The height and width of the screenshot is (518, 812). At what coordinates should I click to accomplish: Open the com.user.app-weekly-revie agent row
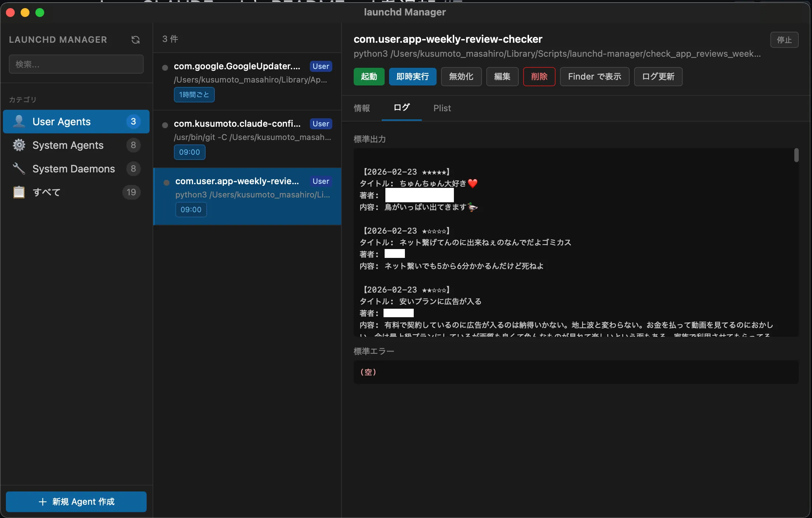[x=247, y=197]
